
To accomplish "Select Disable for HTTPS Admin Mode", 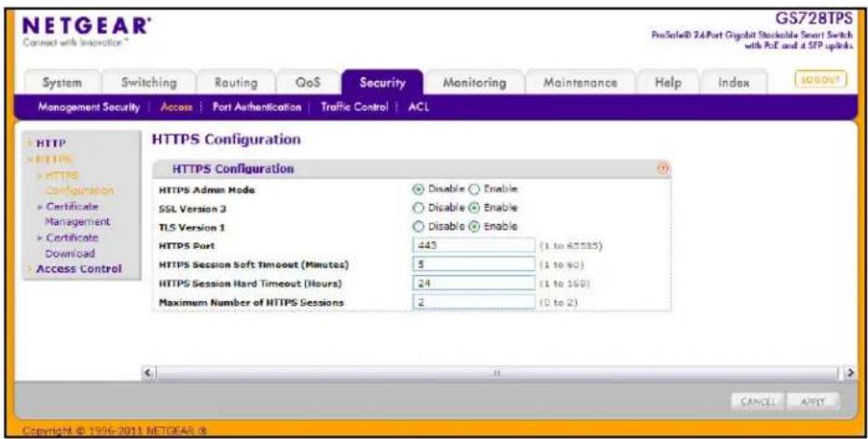I will click(419, 189).
